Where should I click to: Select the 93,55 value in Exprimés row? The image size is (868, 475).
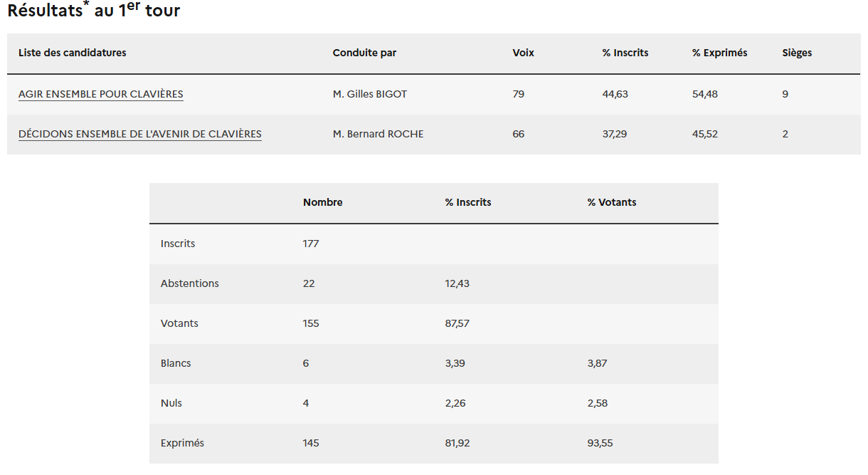click(x=600, y=443)
